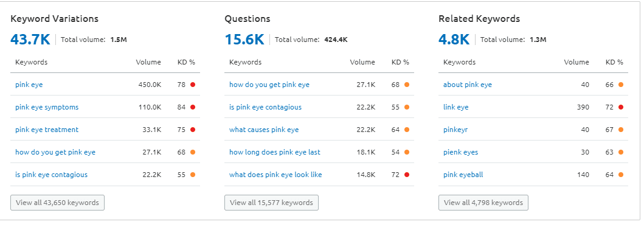Viewport: 644px width, 230px height.
Task: Click the 14.8K volume value
Action: (365, 175)
